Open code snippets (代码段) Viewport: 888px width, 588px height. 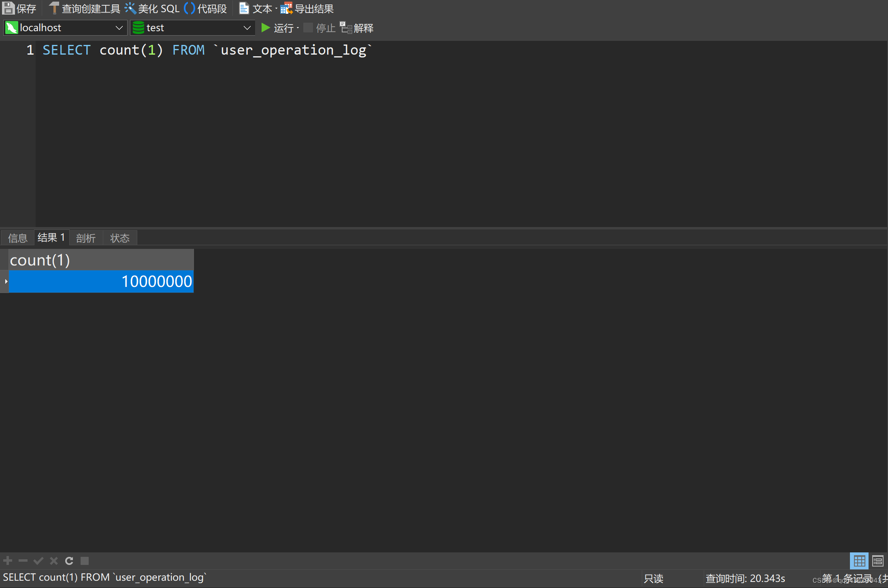point(206,8)
